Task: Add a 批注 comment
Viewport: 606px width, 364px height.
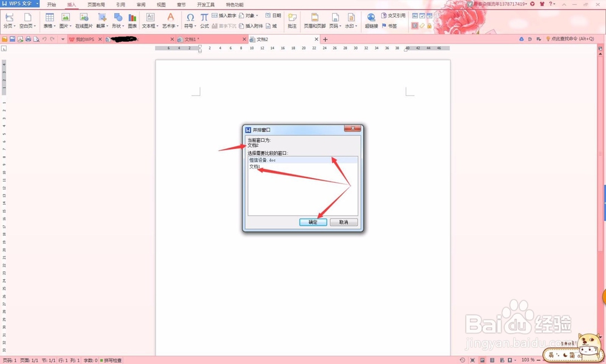Action: (292, 21)
